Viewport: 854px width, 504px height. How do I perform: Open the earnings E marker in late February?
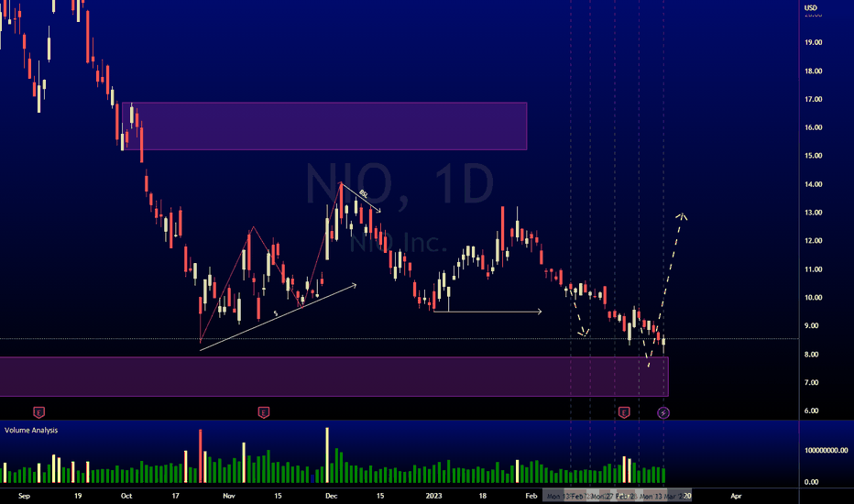[x=624, y=412]
